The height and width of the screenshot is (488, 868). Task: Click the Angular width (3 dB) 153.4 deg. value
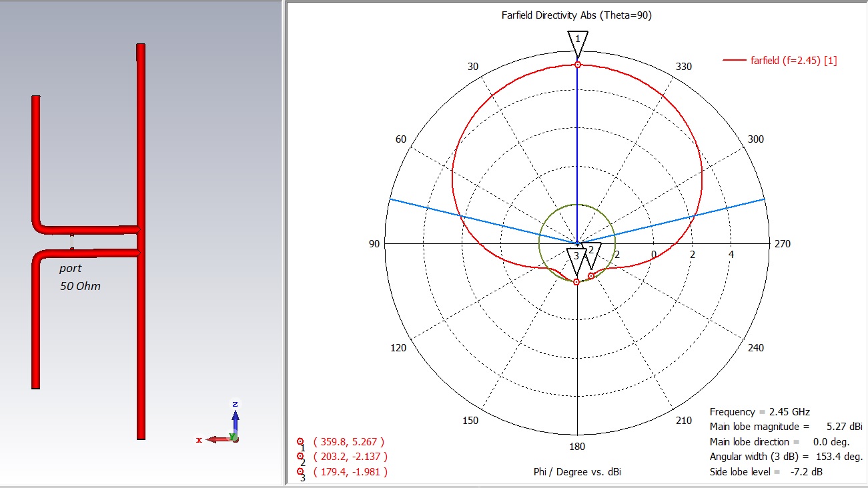click(840, 457)
